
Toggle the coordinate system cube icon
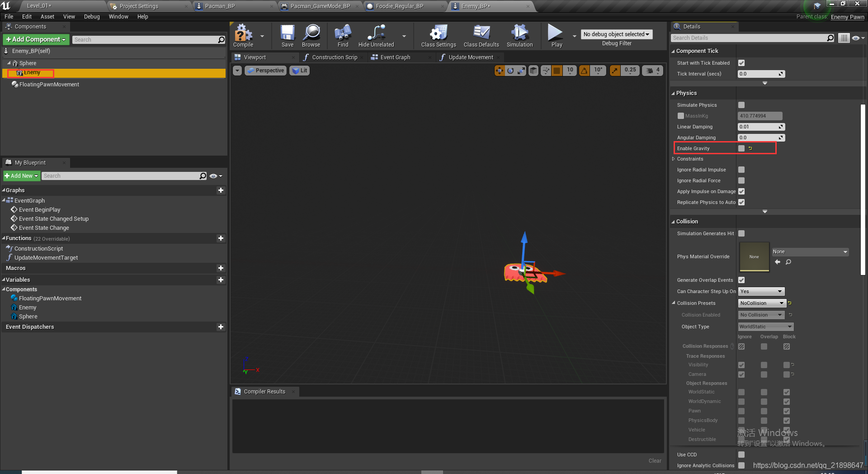coord(533,71)
